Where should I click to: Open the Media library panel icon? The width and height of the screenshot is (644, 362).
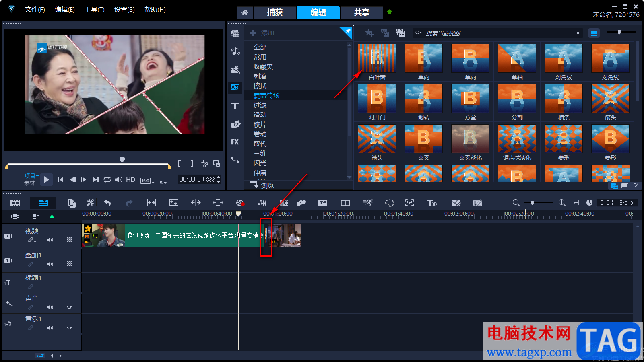(235, 33)
